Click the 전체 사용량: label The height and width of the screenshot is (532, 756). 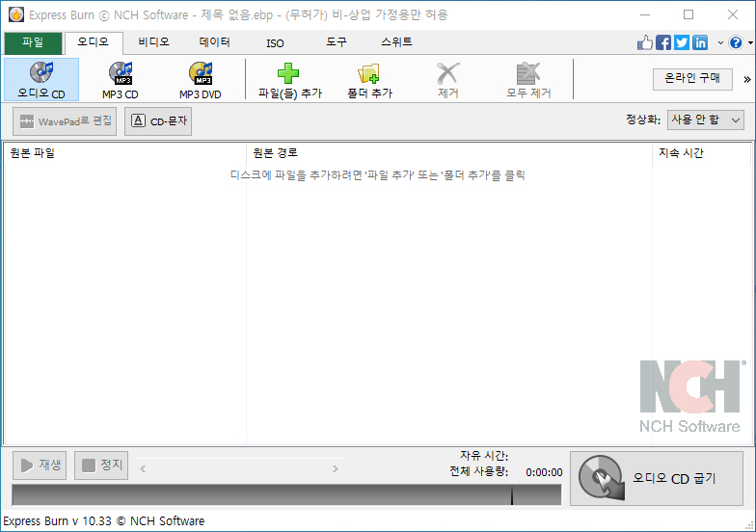coord(478,471)
